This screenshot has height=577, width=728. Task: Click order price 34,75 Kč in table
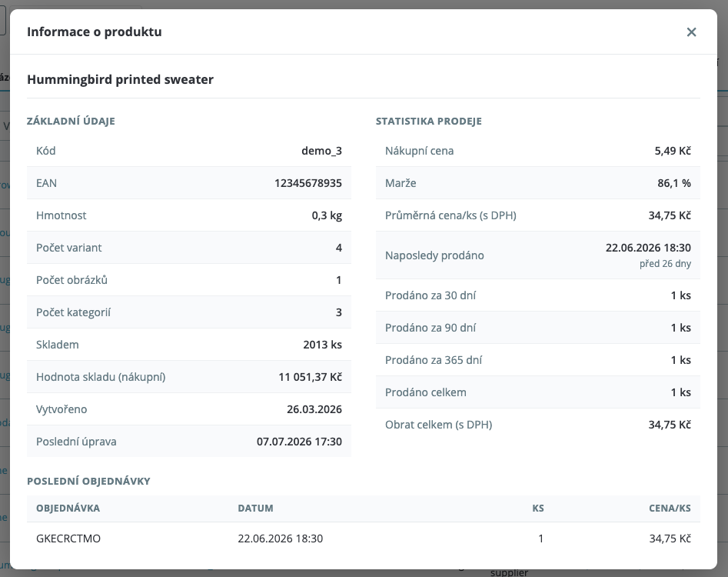tap(670, 539)
